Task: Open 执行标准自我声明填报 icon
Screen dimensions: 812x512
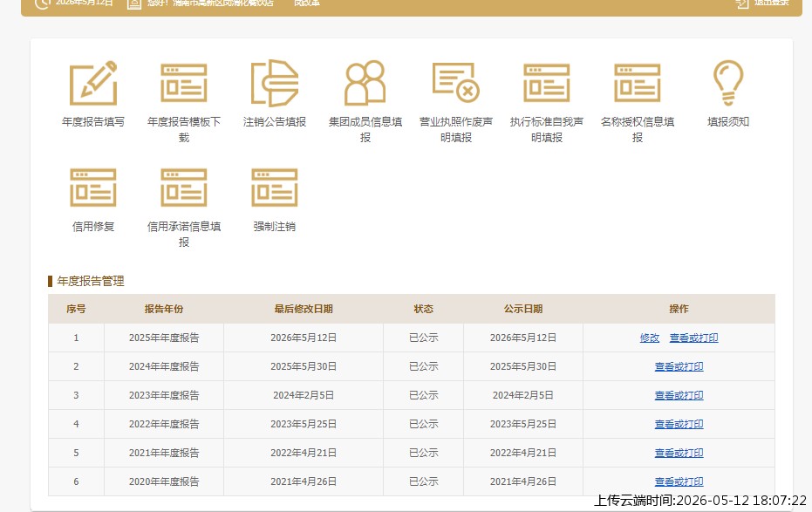Action: pyautogui.click(x=547, y=83)
